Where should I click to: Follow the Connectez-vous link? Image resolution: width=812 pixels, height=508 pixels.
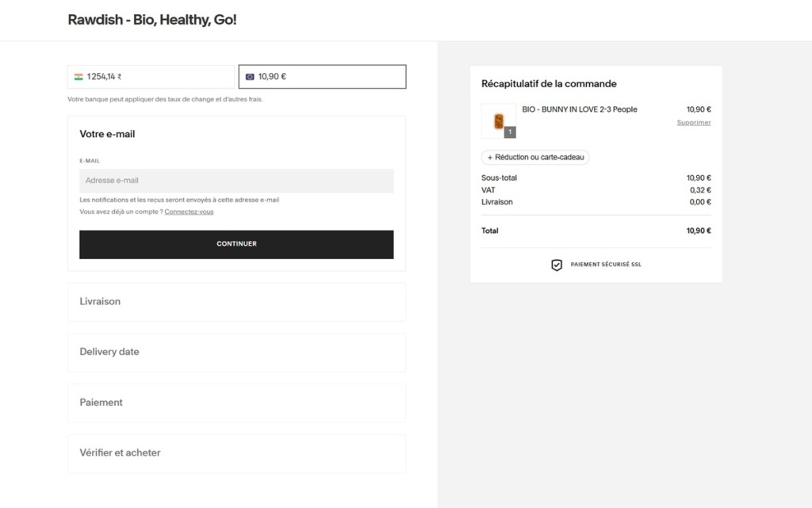click(x=189, y=212)
